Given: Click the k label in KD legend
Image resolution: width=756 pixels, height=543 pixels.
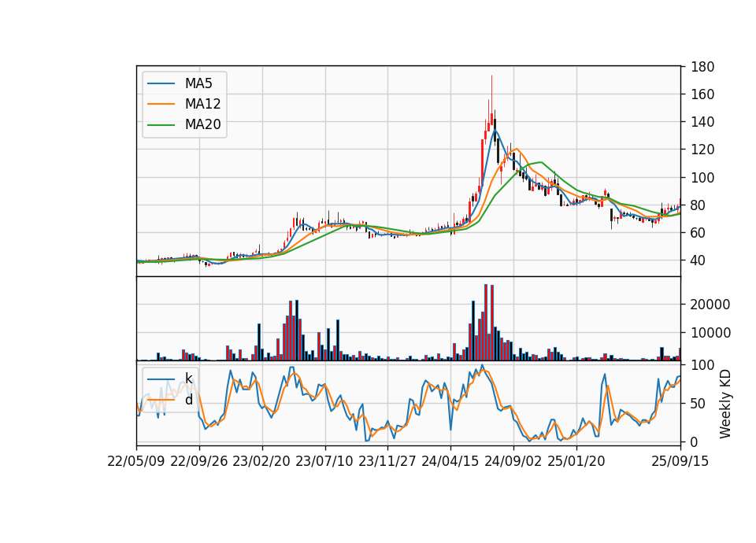Looking at the screenshot, I should (188, 379).
